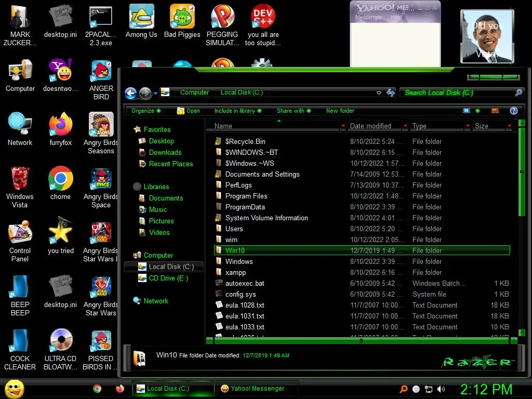Select the furryfox Firefox desktop icon
The image size is (532, 399).
(x=60, y=129)
